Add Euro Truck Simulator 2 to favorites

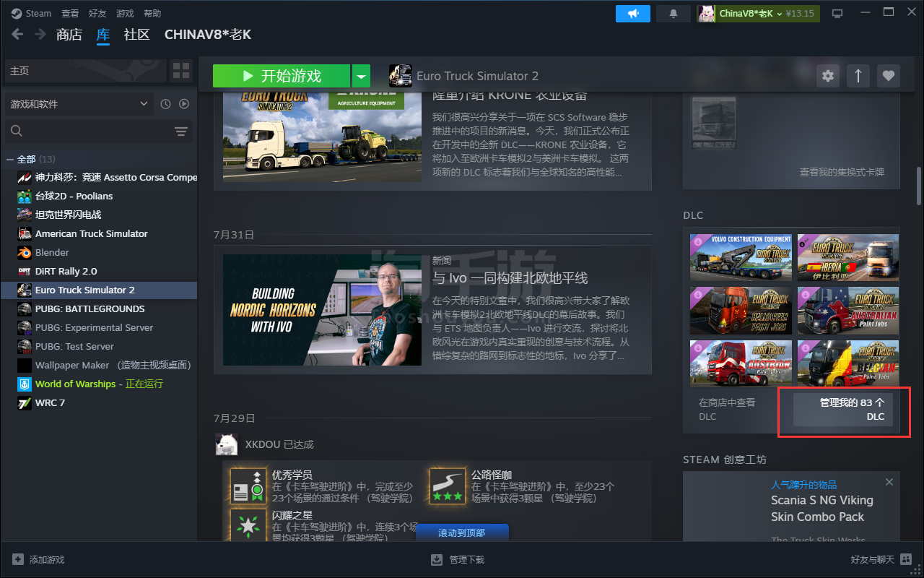(x=889, y=75)
